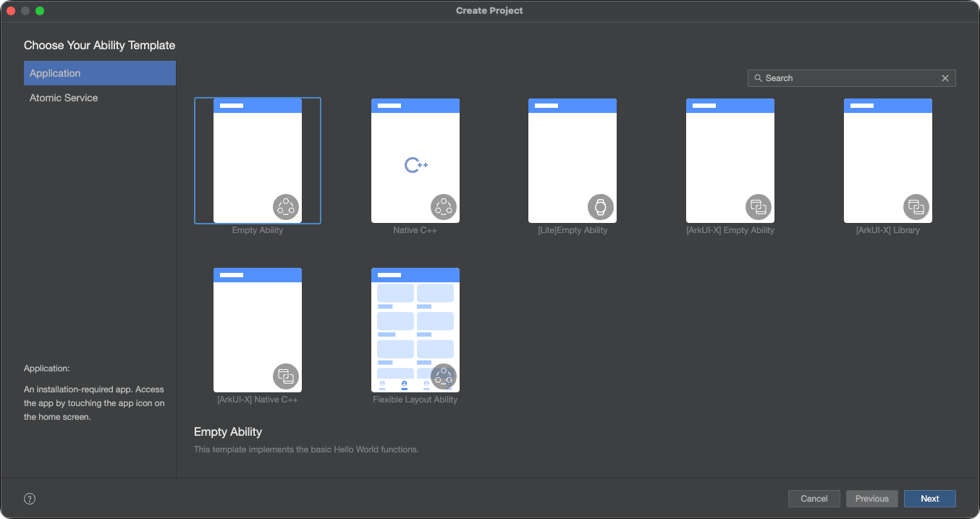Click the '[ArkUI-X] Empty Ability' label

pos(730,230)
